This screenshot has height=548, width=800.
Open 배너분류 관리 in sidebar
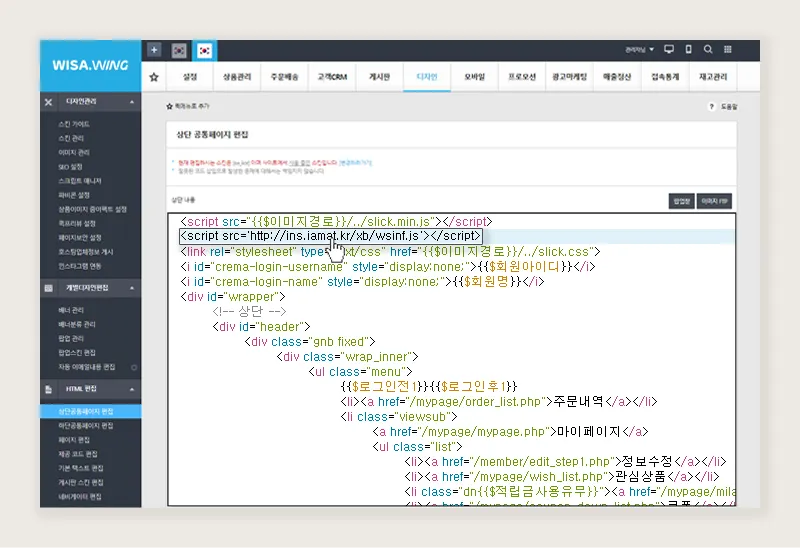(77, 325)
